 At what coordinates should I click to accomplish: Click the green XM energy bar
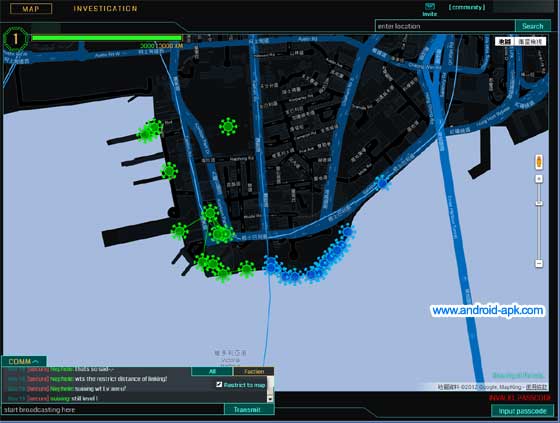pyautogui.click(x=107, y=38)
